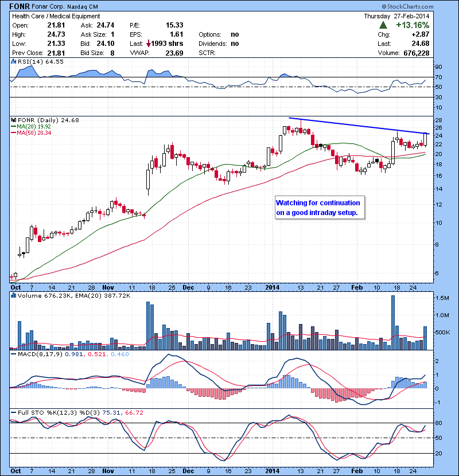
Task: Click the Dec label on price chart axis
Action: [188, 287]
